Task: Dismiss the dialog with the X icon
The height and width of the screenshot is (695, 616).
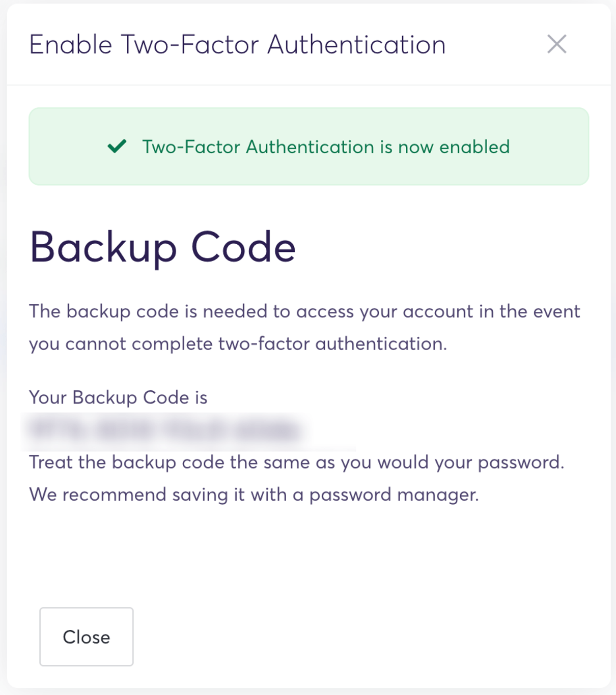Action: (x=556, y=44)
